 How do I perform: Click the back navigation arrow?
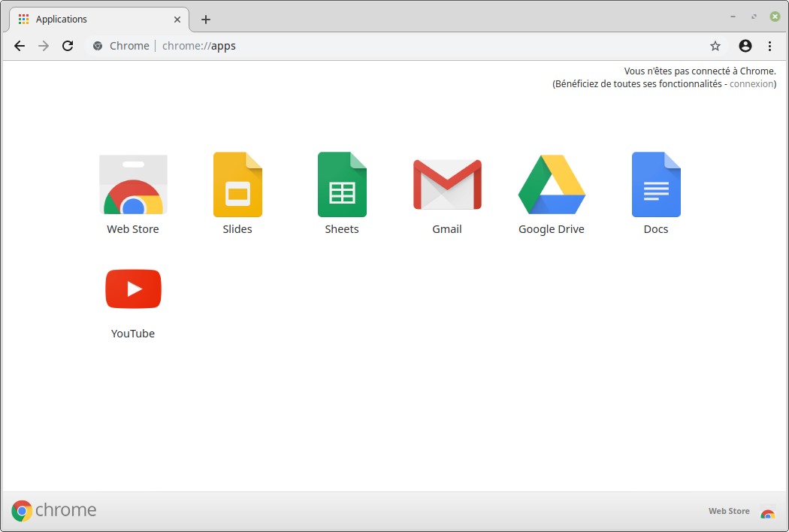(20, 46)
